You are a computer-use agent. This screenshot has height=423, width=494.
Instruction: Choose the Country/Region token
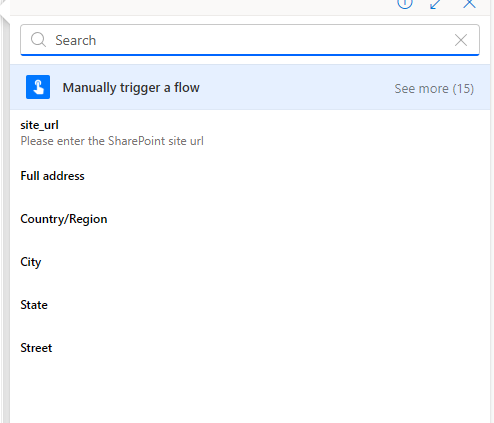[64, 219]
